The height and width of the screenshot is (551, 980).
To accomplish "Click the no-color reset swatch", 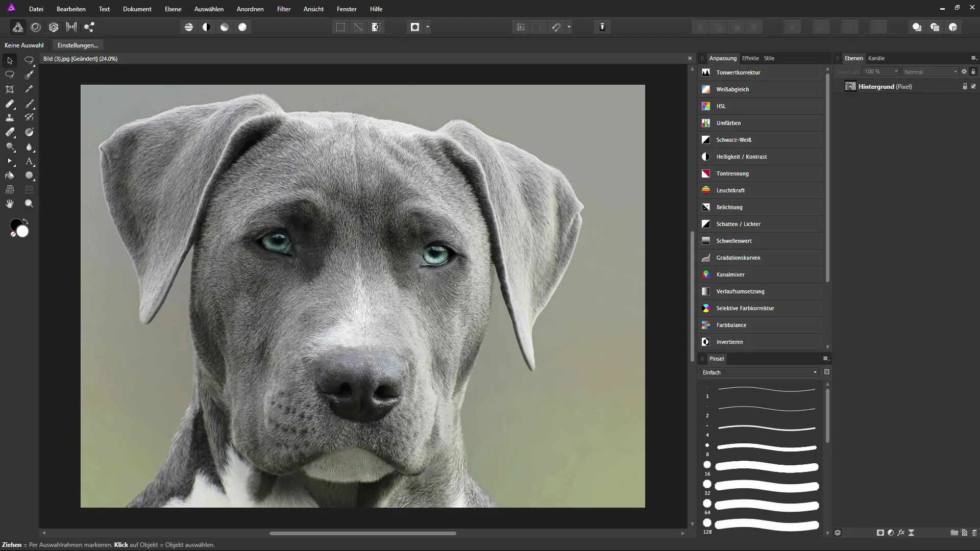I will coord(13,235).
